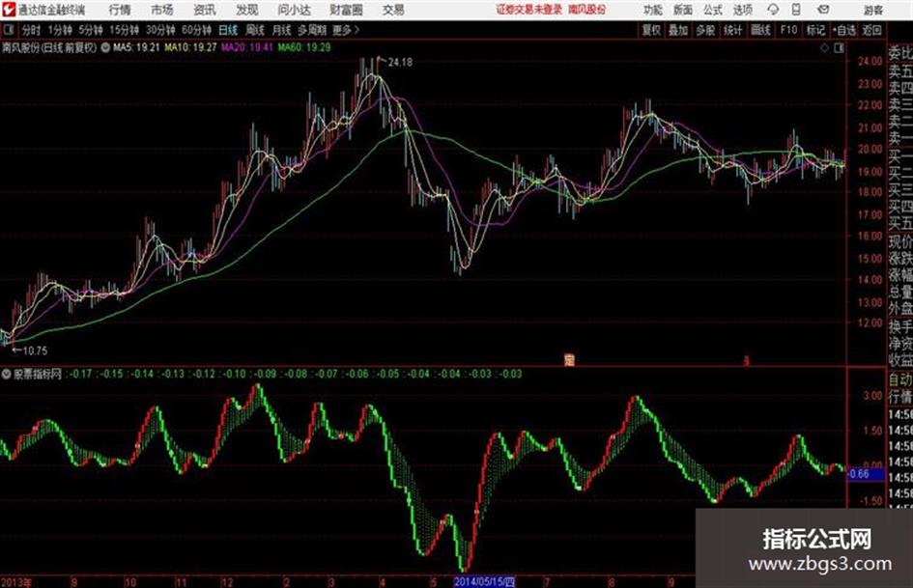Open the 多周期 multi-period view

(312, 30)
